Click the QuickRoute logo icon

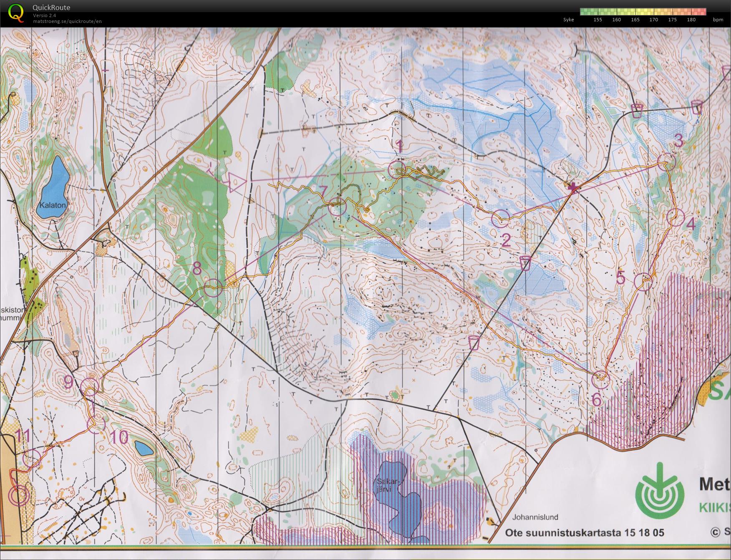point(16,13)
